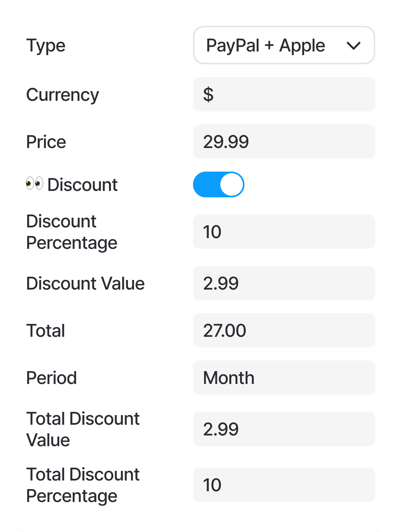Click the Discount Value label

(x=85, y=284)
